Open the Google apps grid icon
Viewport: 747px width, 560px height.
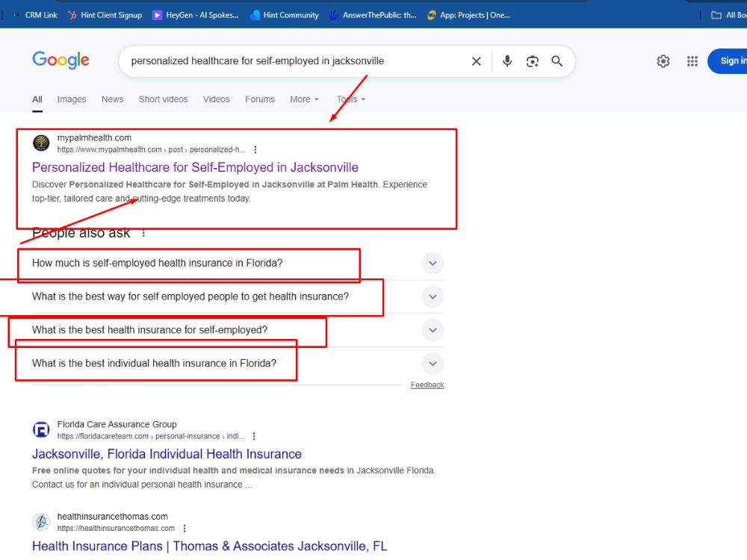(692, 61)
